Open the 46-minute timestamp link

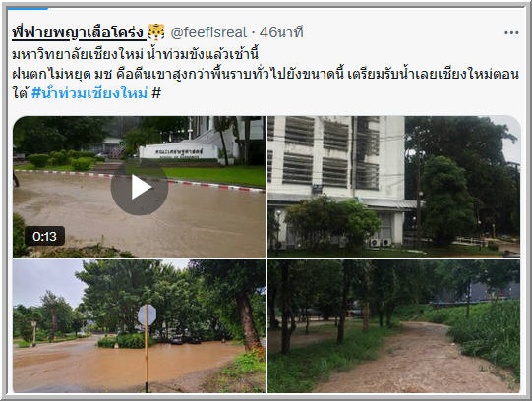tap(281, 32)
